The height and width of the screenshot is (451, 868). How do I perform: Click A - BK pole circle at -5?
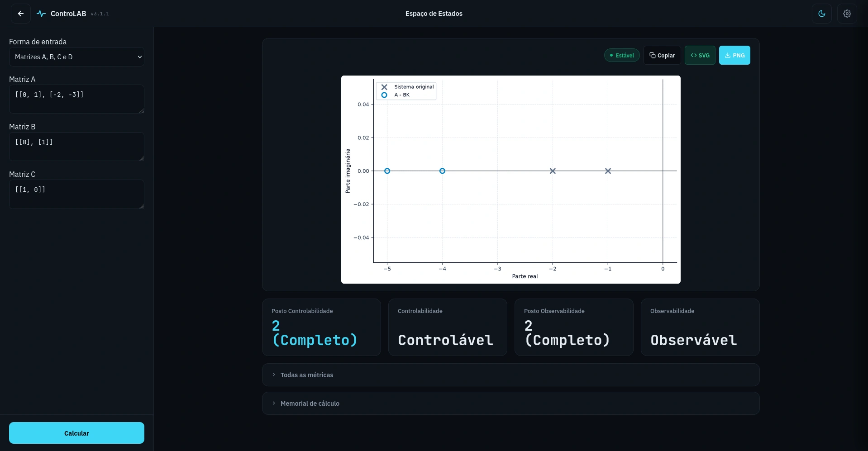coord(387,171)
